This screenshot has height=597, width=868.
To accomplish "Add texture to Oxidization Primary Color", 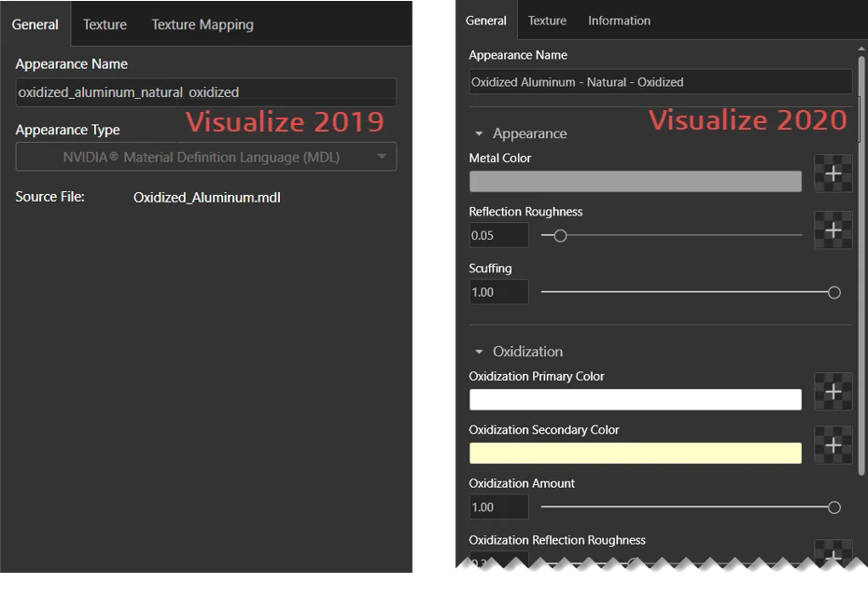I will click(x=833, y=393).
